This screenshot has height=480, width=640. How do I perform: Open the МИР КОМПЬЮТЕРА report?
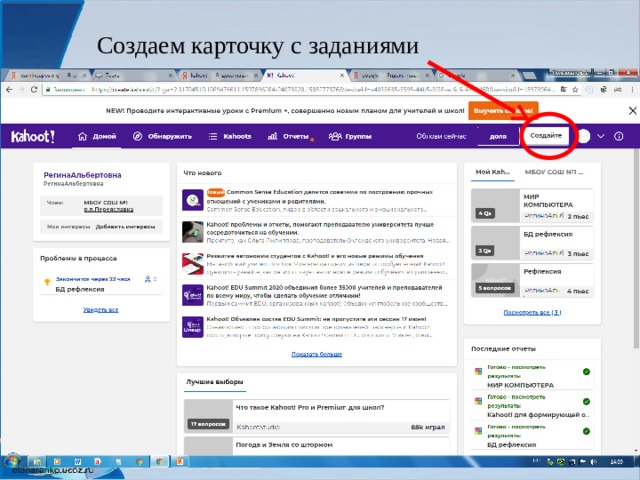pyautogui.click(x=520, y=385)
